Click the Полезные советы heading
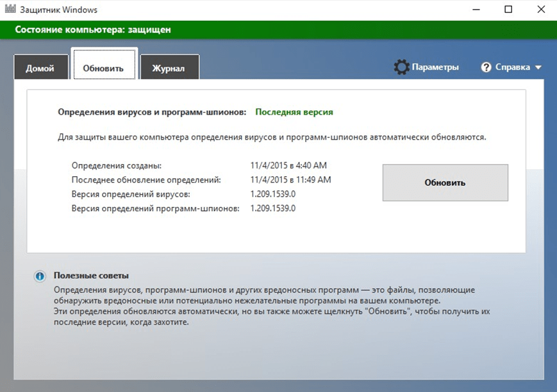Viewport: 557px width, 392px height. 91,275
